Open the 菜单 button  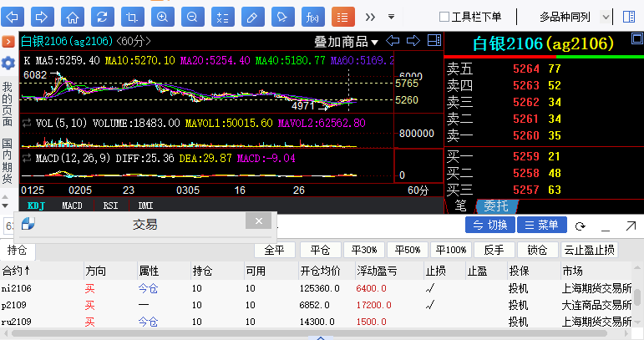pyautogui.click(x=542, y=225)
